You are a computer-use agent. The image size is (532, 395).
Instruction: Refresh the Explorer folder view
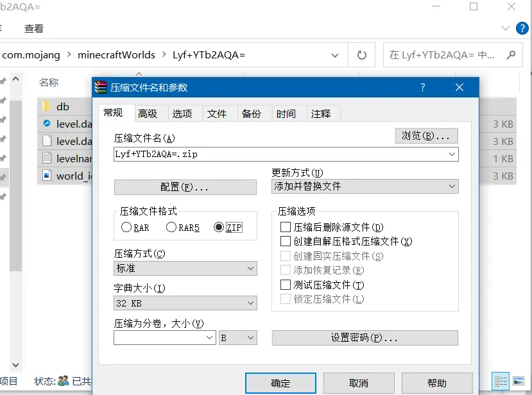362,55
